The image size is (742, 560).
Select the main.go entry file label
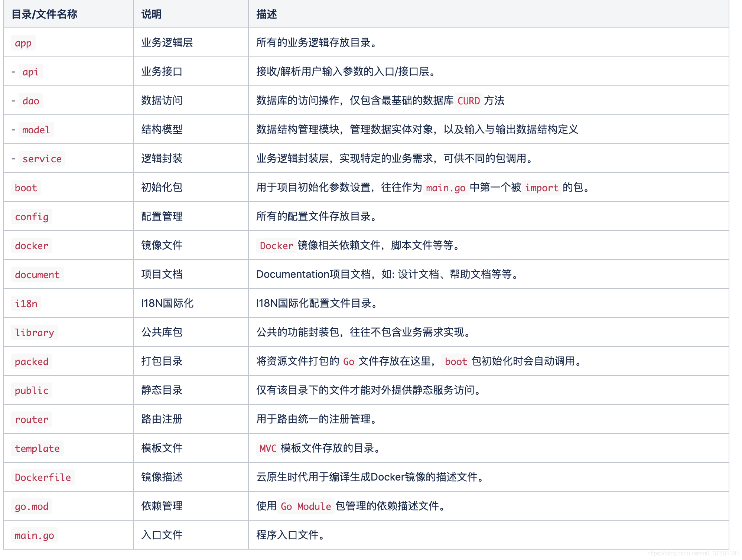click(34, 535)
